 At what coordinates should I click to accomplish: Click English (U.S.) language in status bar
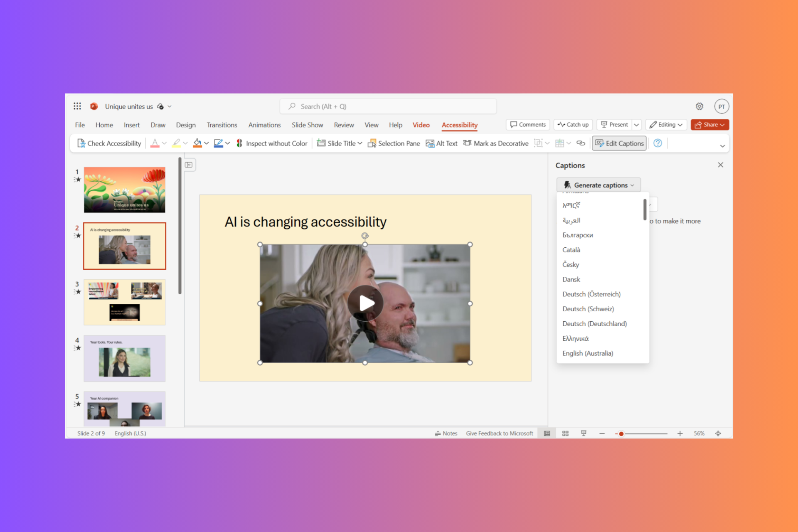tap(130, 433)
